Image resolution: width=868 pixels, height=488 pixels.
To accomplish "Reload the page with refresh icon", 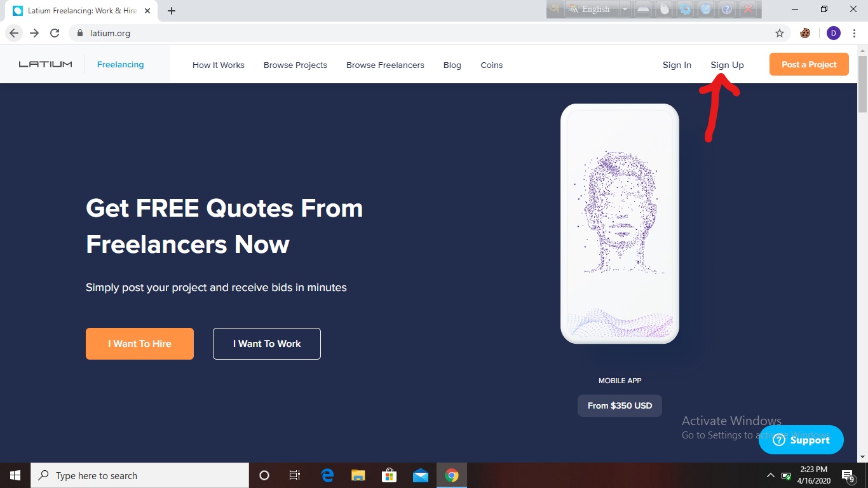I will (55, 33).
